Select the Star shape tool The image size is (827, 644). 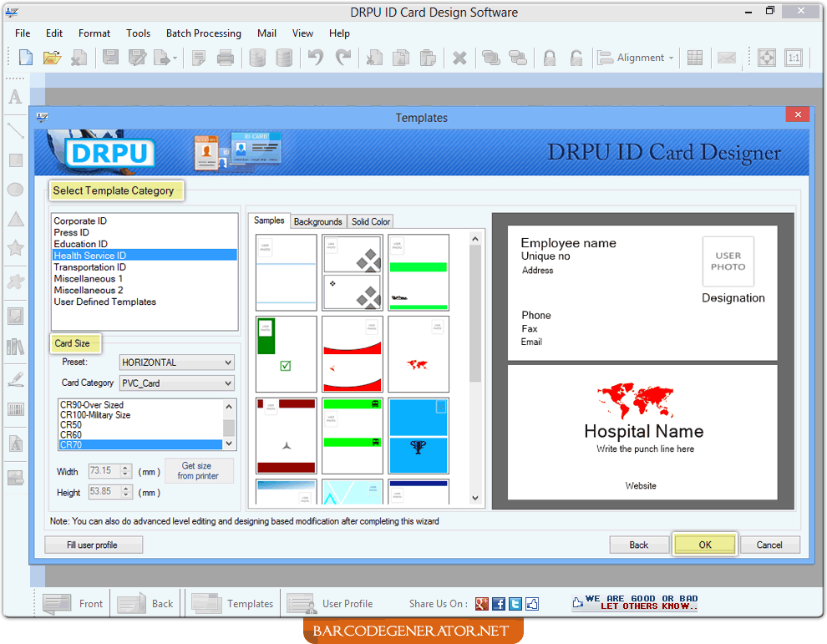click(x=15, y=247)
